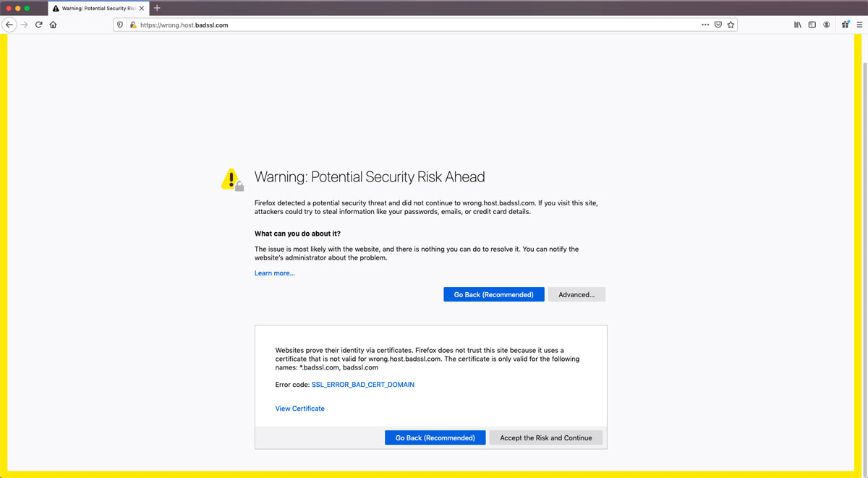Open the Library icon in toolbar
The height and width of the screenshot is (478, 868).
[798, 25]
